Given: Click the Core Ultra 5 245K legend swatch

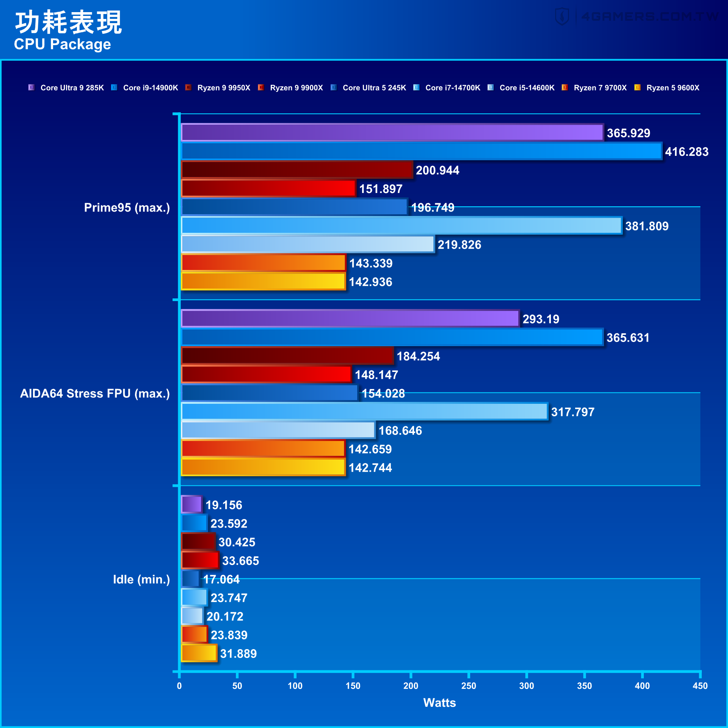Looking at the screenshot, I should click(x=334, y=87).
